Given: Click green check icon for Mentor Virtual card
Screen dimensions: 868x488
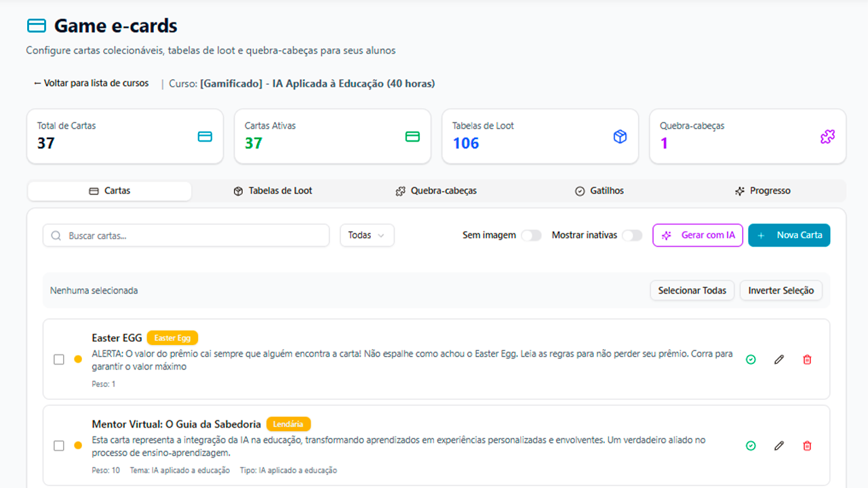Looking at the screenshot, I should (x=751, y=446).
